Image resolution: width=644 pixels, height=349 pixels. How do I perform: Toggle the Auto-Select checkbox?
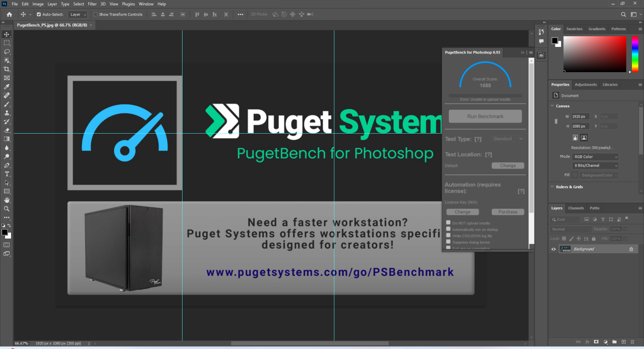tap(39, 15)
